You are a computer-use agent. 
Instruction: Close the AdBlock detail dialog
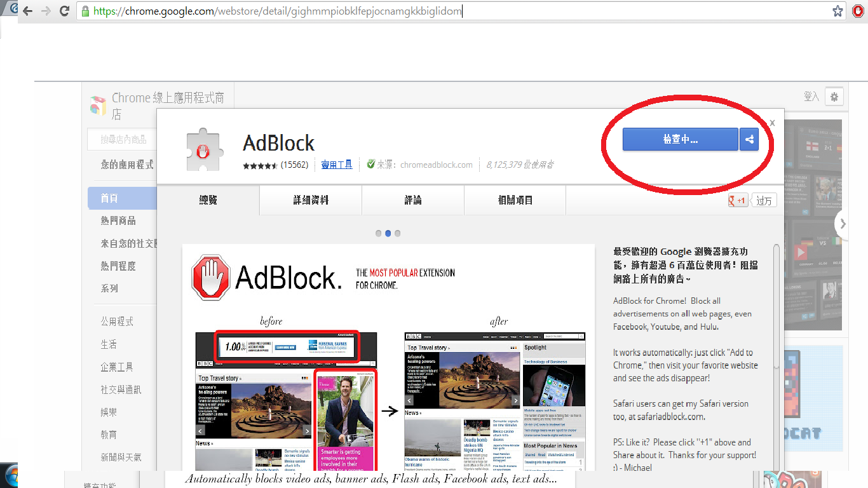click(772, 123)
